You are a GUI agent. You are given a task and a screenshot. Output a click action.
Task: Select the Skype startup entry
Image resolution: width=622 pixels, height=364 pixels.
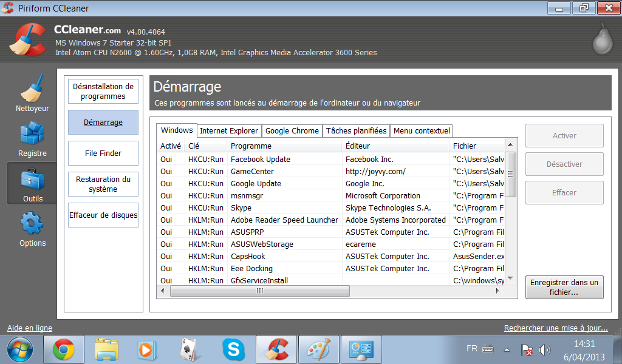point(331,208)
